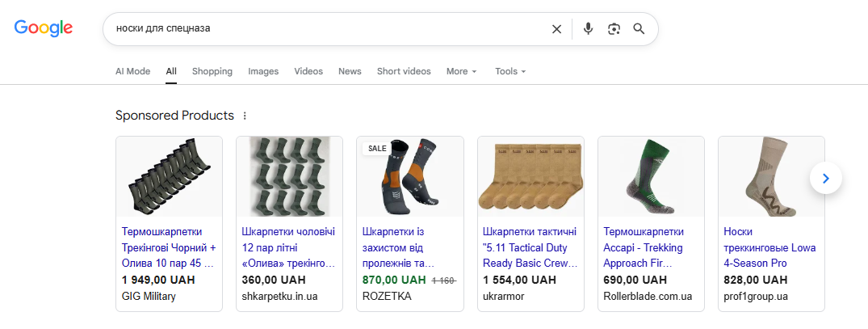Viewport: 868px width, 329px height.
Task: Open 'Шкарпетки із захистом від пролежнів' link
Action: coord(399,247)
